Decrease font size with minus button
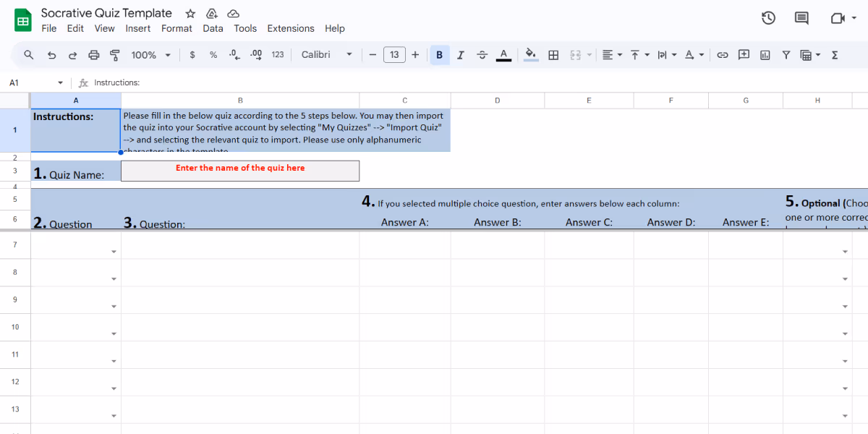Image resolution: width=868 pixels, height=434 pixels. click(x=372, y=54)
